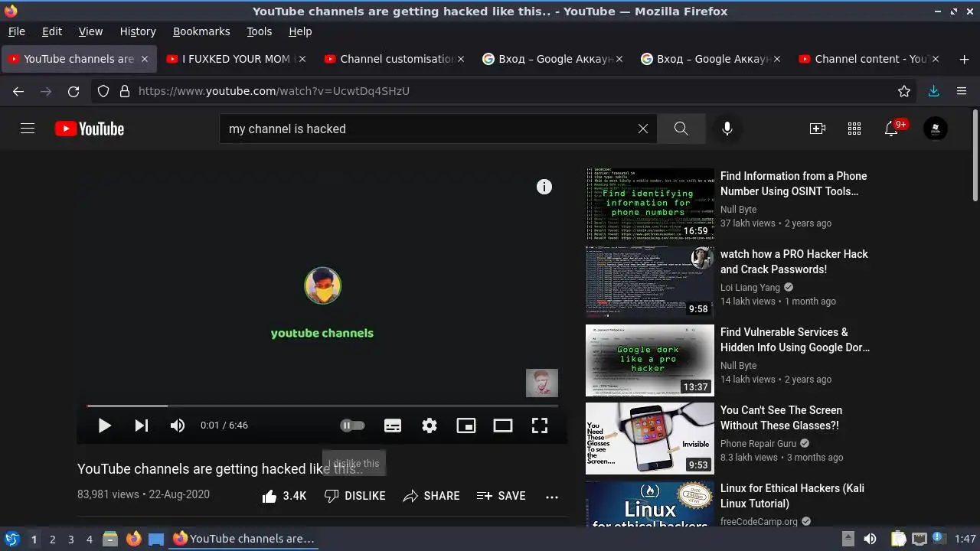Open 'You Can't See The Screen' thumbnail
Viewport: 980px width, 551px height.
click(x=649, y=439)
